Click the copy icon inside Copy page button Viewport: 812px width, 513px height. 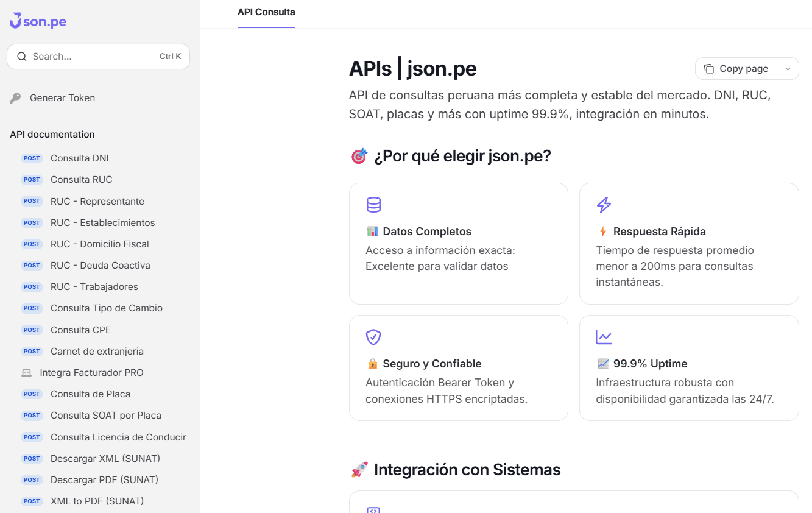coord(710,68)
